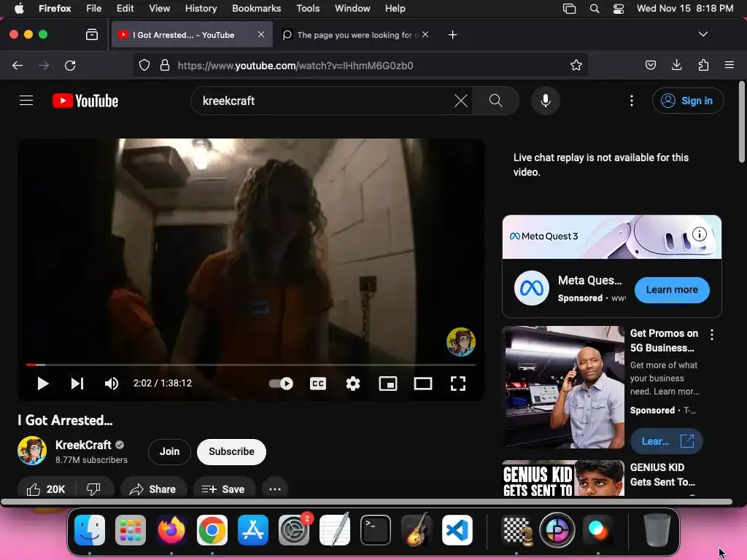
Task: Save page to Pocket
Action: pyautogui.click(x=650, y=65)
